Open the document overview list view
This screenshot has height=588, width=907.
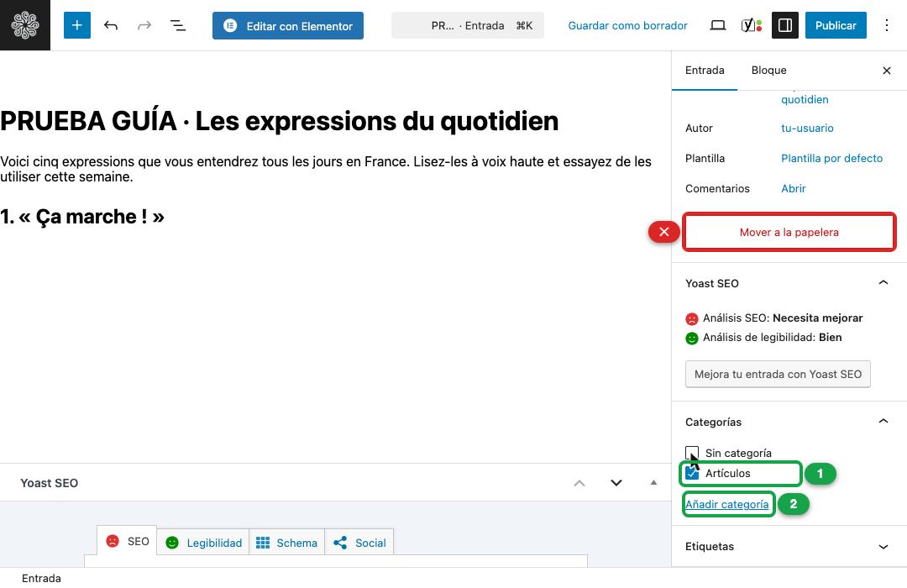[x=177, y=25]
